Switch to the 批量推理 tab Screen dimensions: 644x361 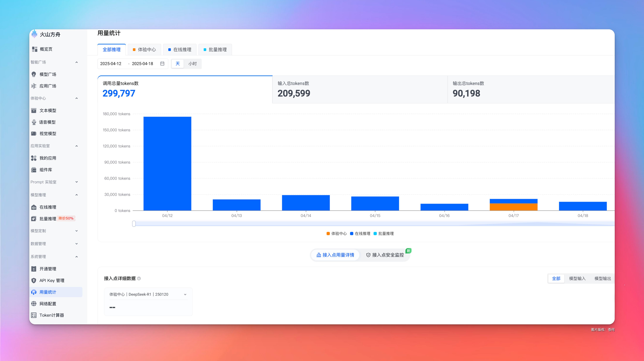(215, 50)
